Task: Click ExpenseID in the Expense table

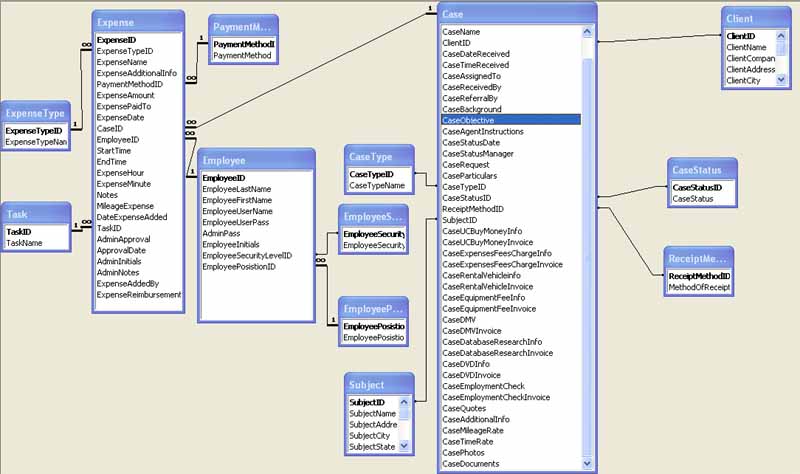Action: tap(116, 40)
